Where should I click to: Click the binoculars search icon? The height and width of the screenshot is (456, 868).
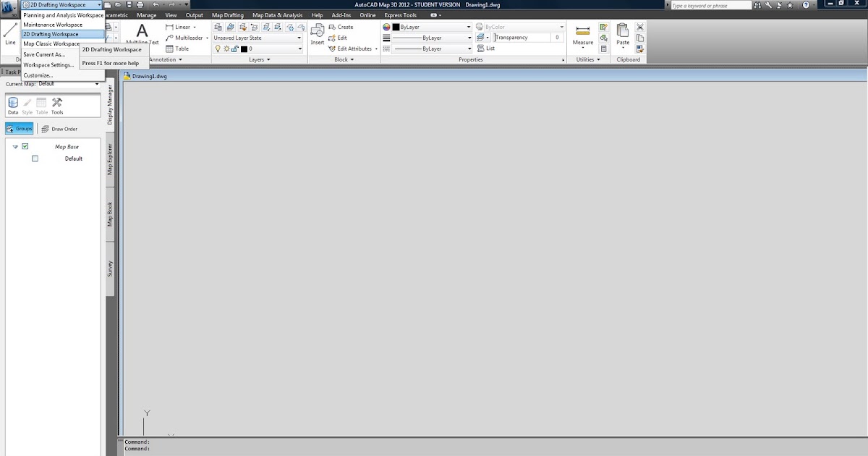click(757, 5)
